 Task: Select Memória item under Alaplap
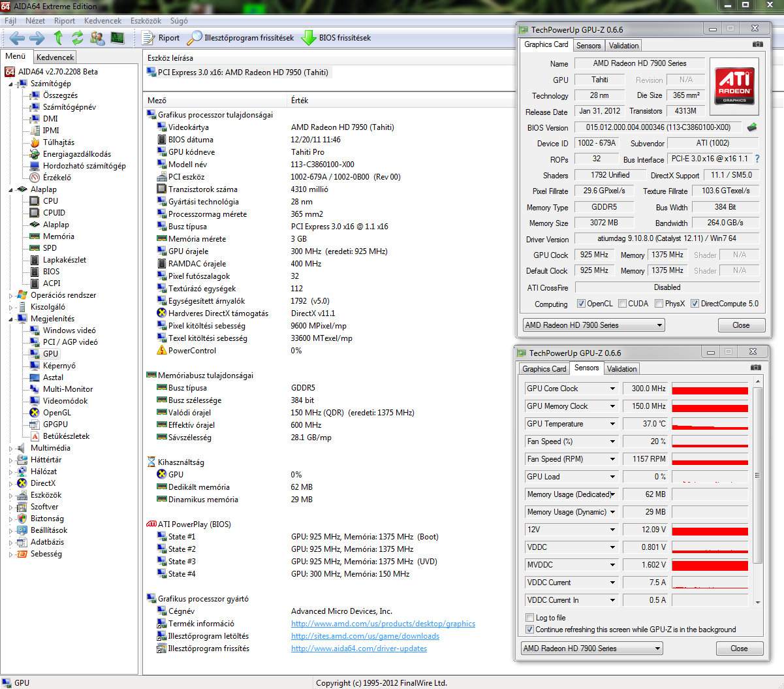52,236
